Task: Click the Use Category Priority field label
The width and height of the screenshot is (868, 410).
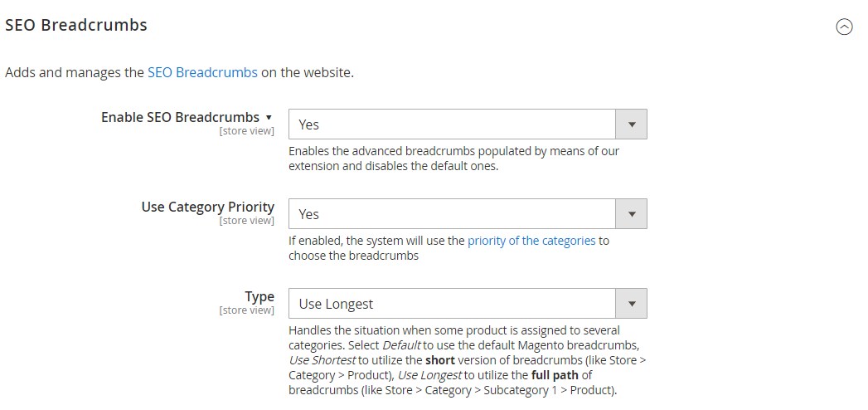Action: click(207, 207)
